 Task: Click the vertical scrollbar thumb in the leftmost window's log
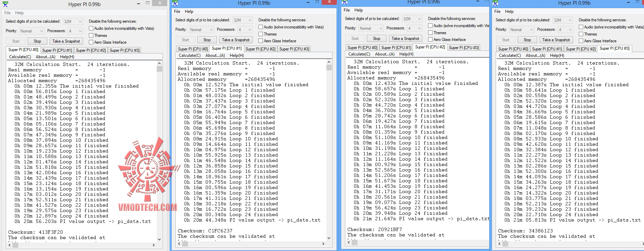[159, 69]
